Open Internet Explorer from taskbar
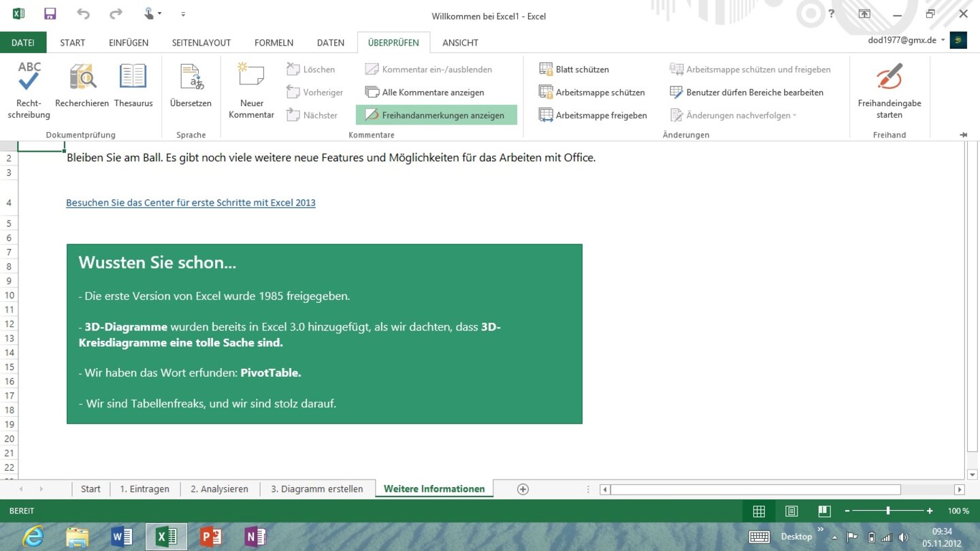Viewport: 980px width, 551px height. tap(32, 537)
